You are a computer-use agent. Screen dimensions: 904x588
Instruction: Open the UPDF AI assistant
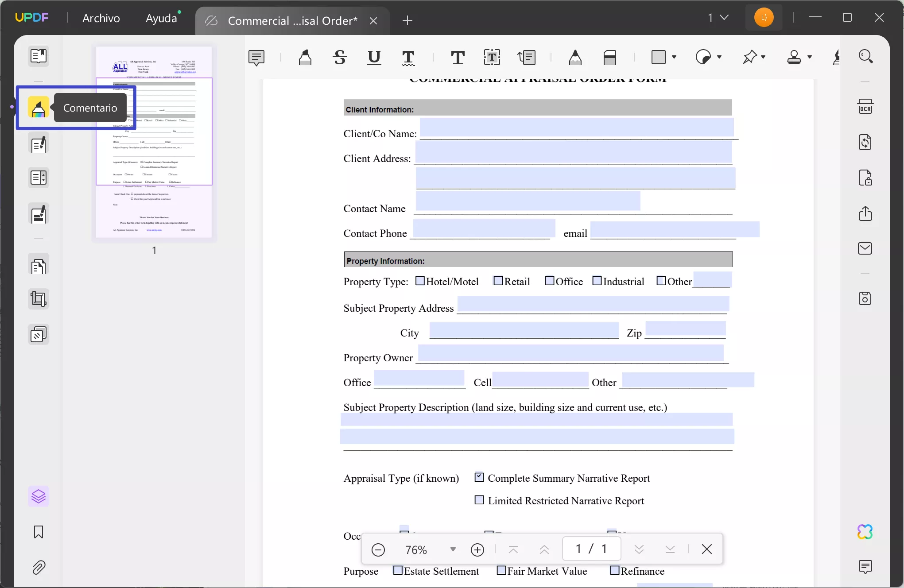tap(865, 532)
